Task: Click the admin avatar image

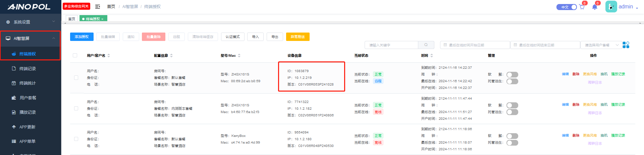Action: (611, 7)
